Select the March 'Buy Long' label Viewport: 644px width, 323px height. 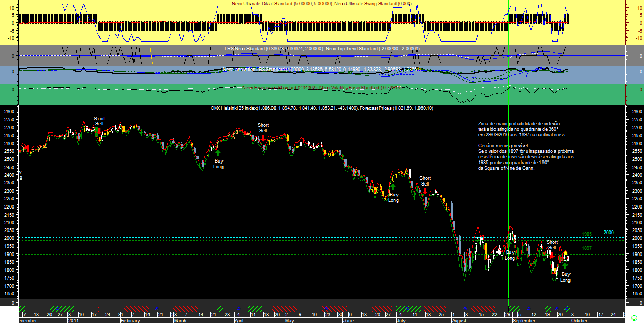click(218, 164)
